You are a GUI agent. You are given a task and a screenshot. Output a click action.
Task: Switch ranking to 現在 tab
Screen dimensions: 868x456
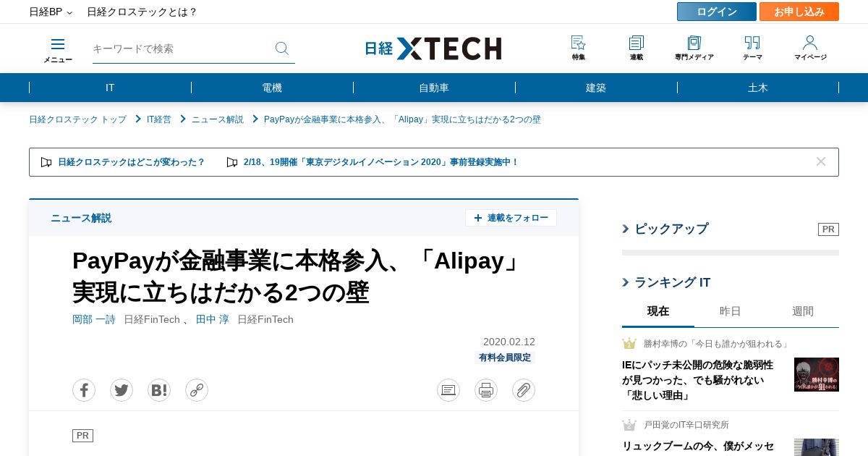pyautogui.click(x=658, y=311)
